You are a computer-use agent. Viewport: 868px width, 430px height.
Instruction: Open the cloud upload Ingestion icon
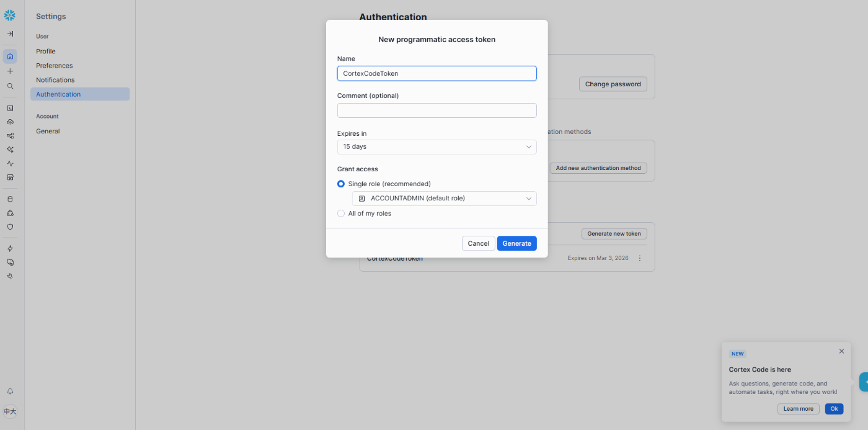point(10,122)
